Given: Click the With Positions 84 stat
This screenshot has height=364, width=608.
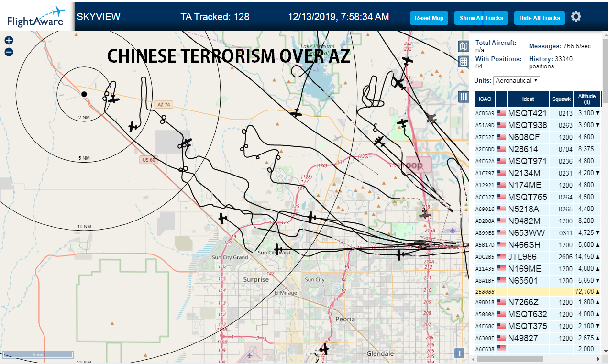Looking at the screenshot, I should (498, 62).
